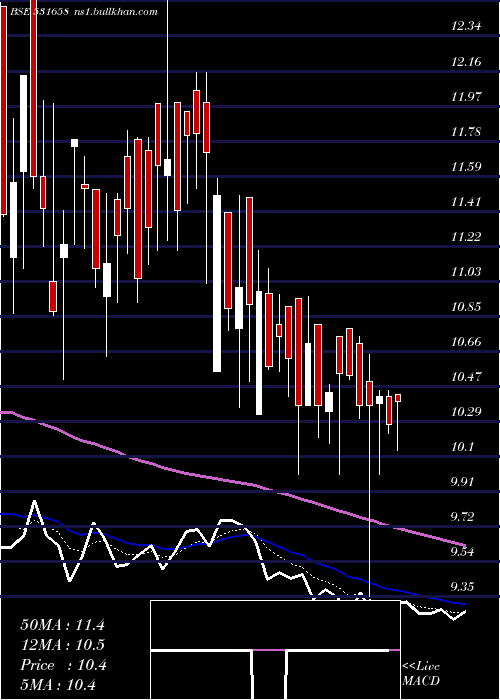The height and width of the screenshot is (700, 500).
Task: Click the 12.34 price axis label
Action: point(466,26)
